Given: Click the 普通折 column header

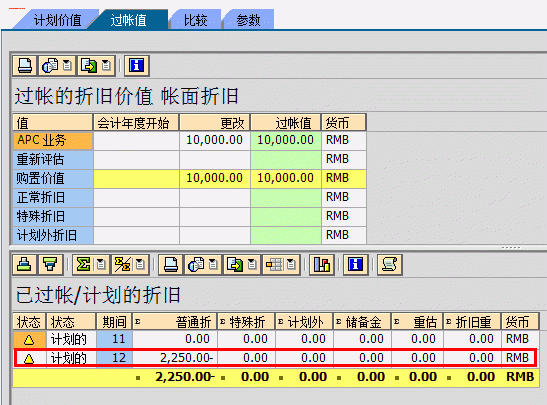Looking at the screenshot, I should [175, 322].
